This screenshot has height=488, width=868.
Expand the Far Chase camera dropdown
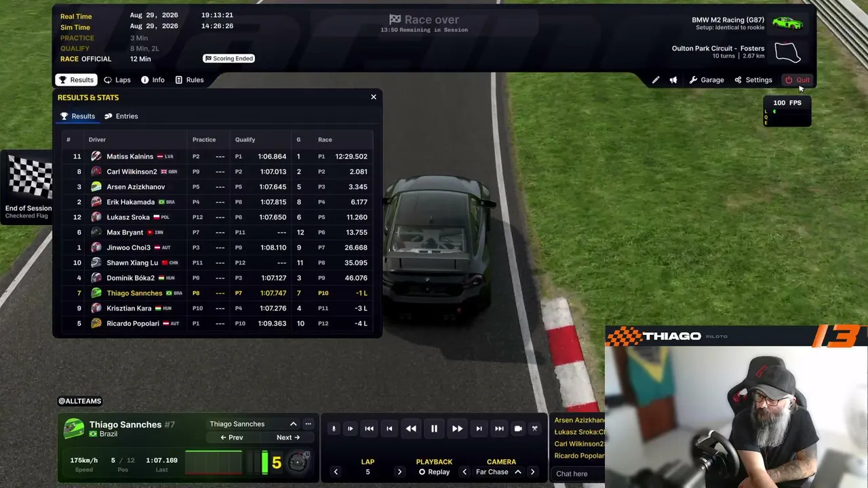(x=518, y=472)
